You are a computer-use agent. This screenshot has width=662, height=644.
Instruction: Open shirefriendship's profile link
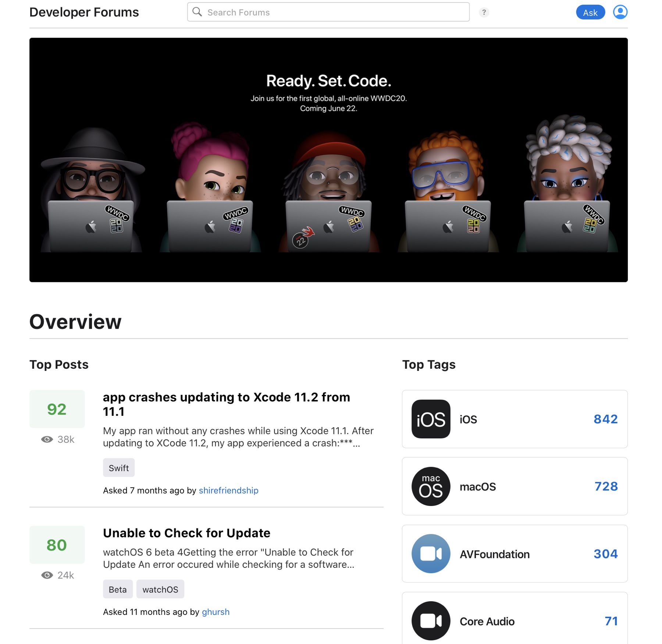click(x=228, y=491)
